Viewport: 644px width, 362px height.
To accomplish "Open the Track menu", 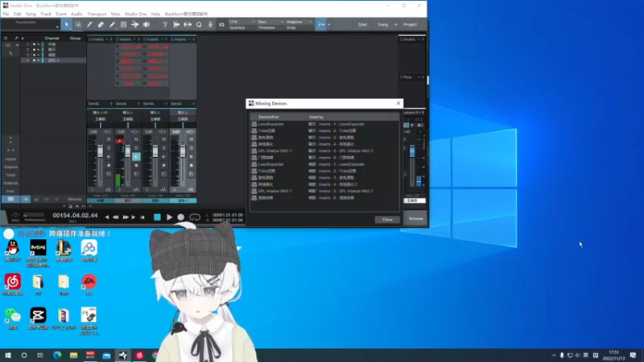I will coord(46,14).
